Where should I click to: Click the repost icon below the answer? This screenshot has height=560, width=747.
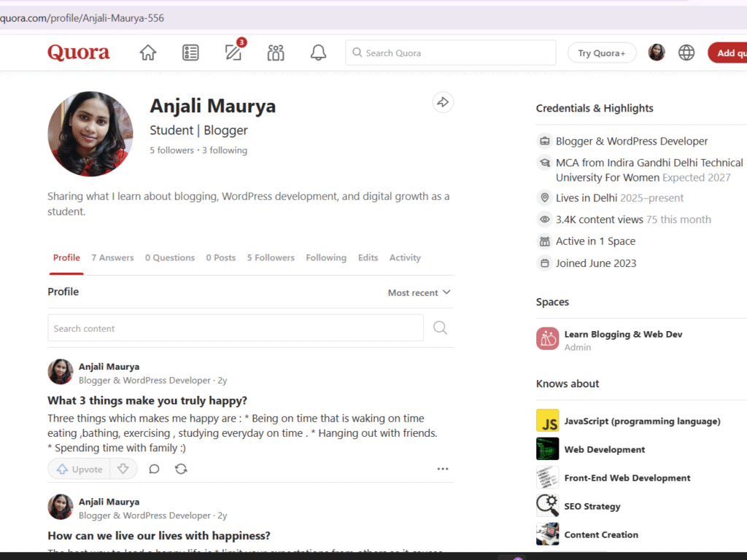pyautogui.click(x=179, y=469)
